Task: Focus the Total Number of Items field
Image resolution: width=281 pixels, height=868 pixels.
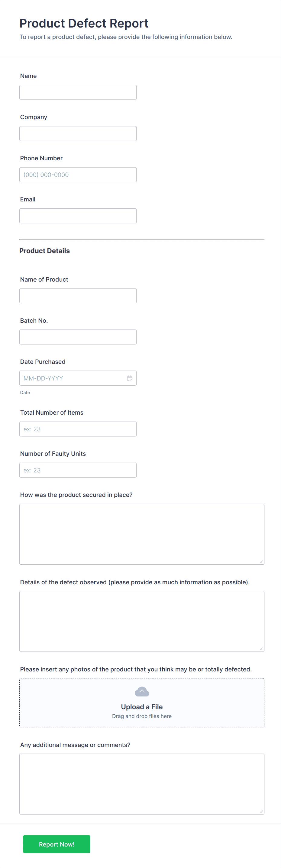Action: coord(78,429)
